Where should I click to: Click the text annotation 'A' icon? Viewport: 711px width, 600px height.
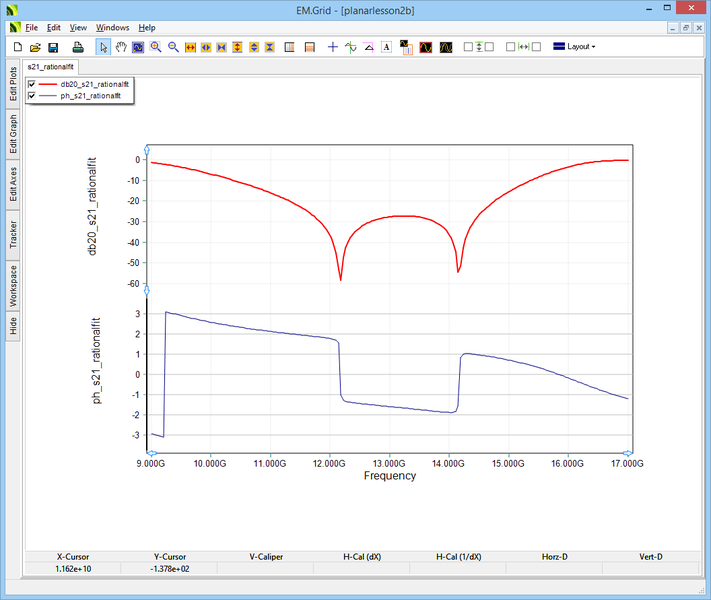point(386,47)
